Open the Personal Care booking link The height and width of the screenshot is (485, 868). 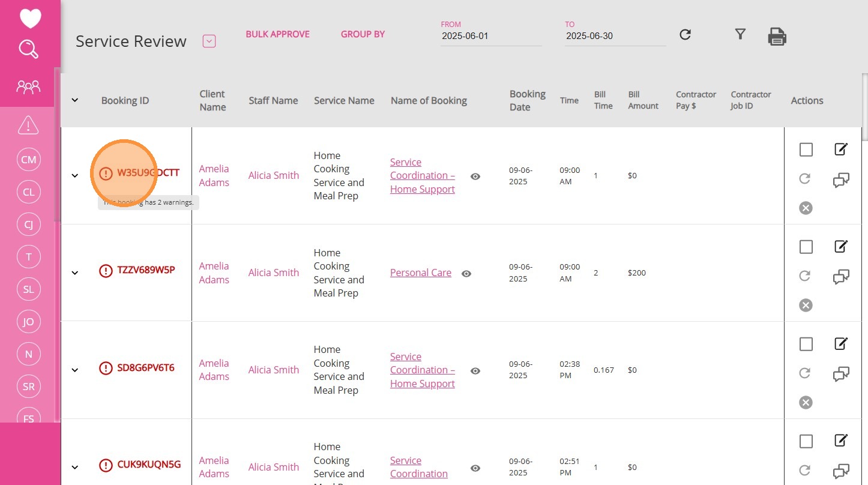[x=420, y=273]
